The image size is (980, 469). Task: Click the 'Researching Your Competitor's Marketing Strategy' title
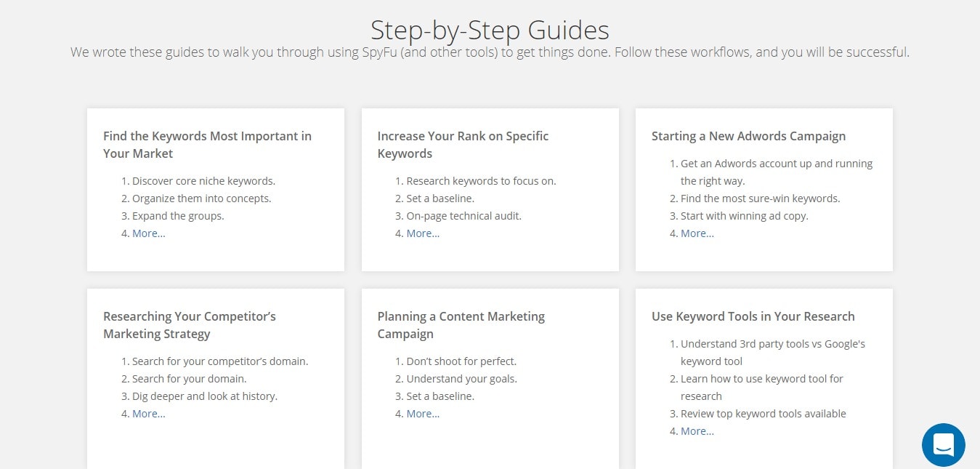[190, 325]
